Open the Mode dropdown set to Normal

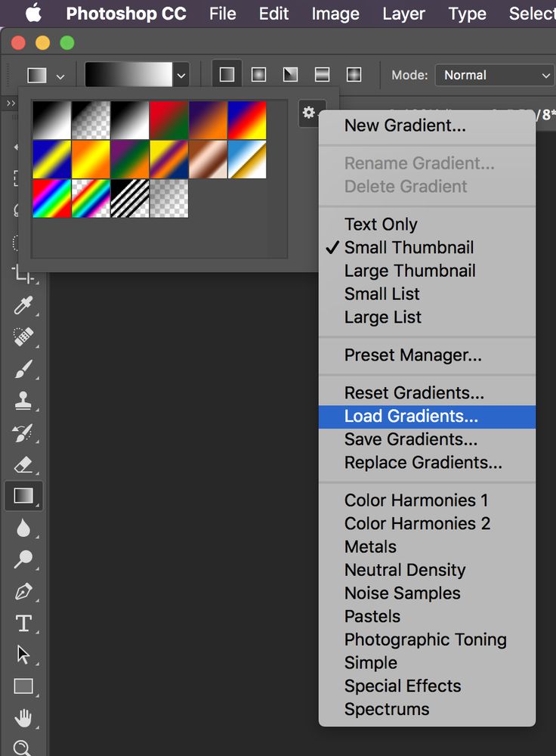click(494, 75)
